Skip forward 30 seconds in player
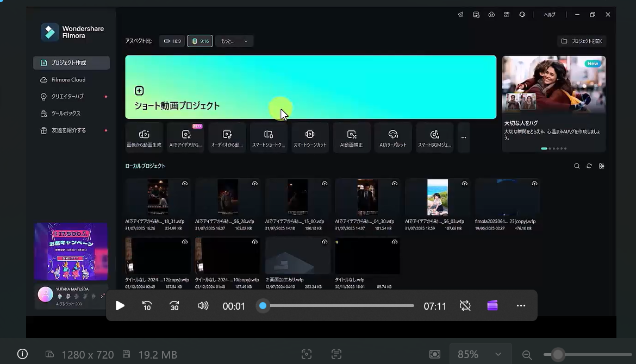Screen dimensions: 636x364 [x=174, y=306]
